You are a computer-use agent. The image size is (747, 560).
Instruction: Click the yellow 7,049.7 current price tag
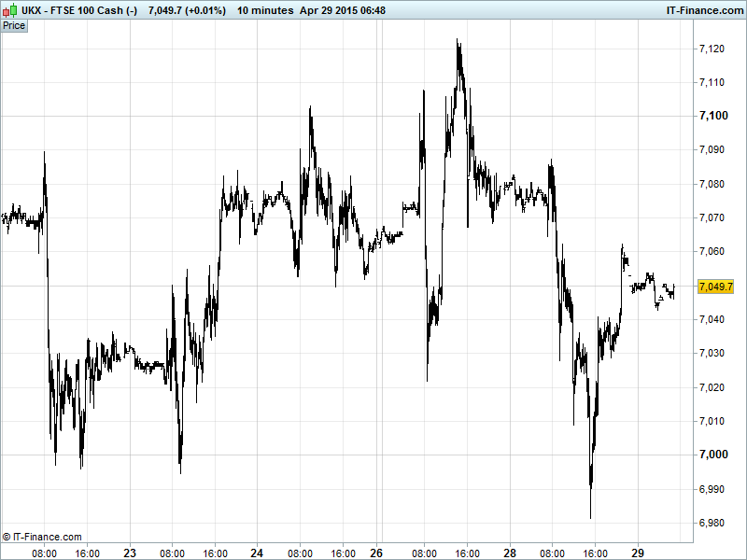[715, 286]
